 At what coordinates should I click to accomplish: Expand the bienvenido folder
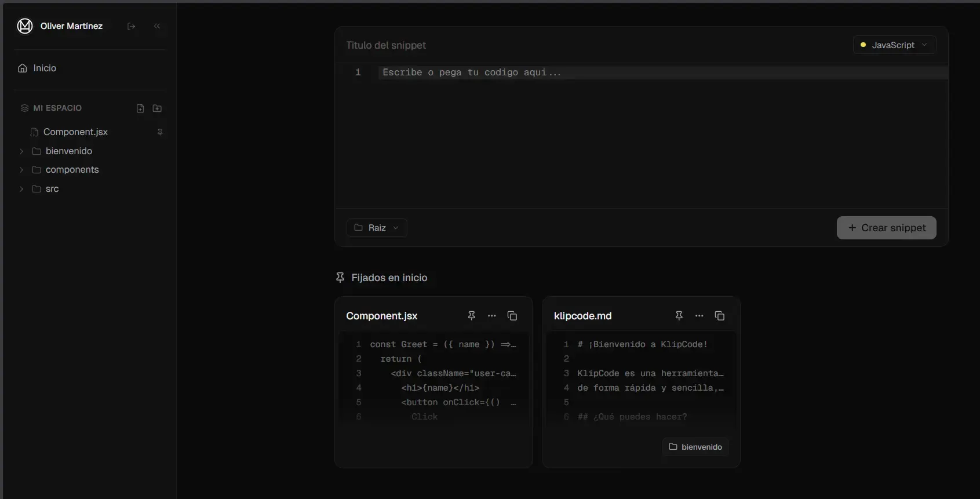pyautogui.click(x=21, y=151)
